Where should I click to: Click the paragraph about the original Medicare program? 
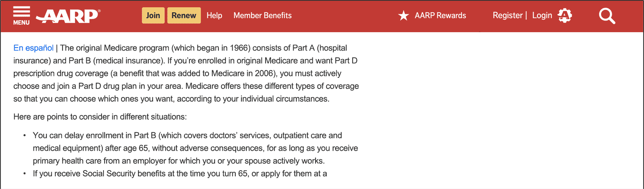[186, 73]
